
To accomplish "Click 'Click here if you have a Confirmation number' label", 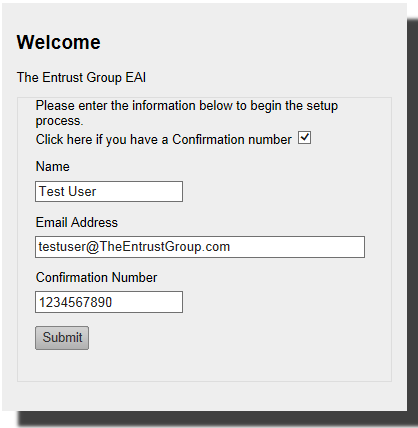I will tap(164, 139).
